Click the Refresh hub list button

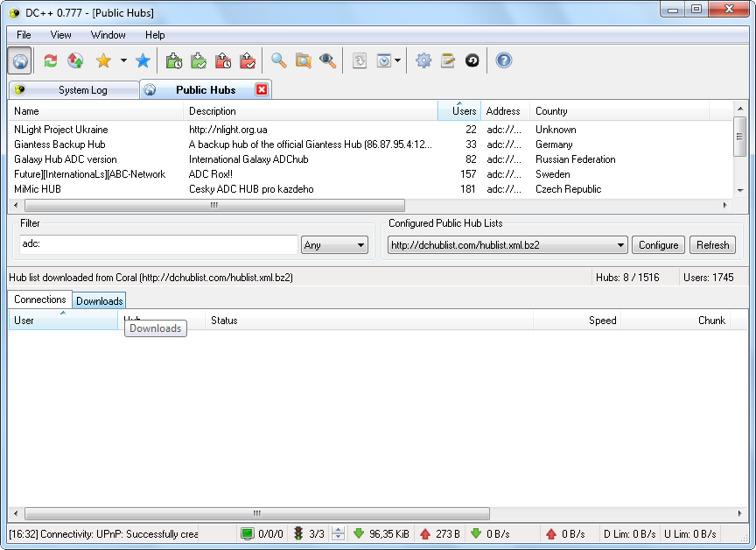point(712,245)
